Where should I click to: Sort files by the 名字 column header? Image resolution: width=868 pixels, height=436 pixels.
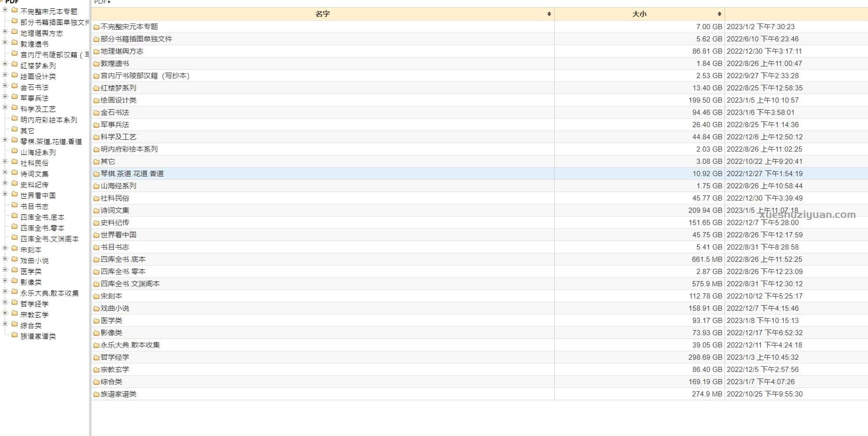tap(322, 14)
